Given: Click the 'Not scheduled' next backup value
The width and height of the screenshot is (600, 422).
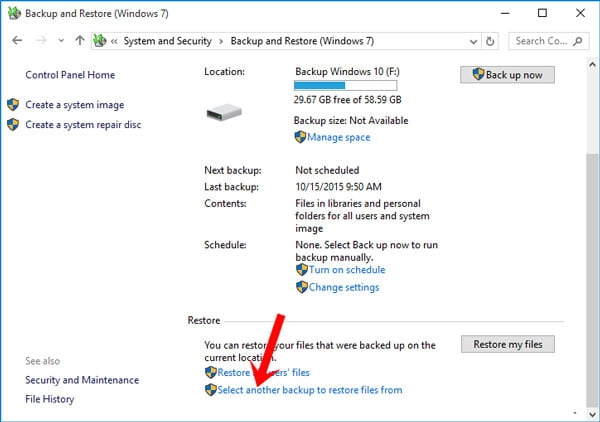Looking at the screenshot, I should (x=327, y=170).
